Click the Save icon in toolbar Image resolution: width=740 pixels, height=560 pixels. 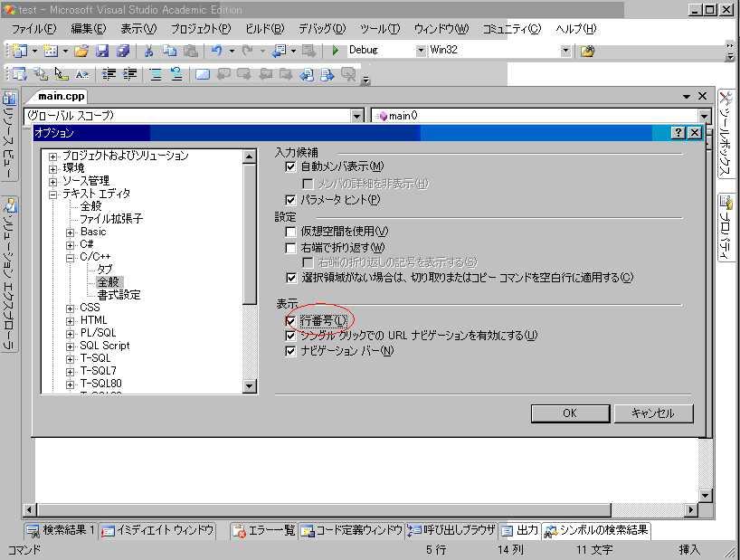coord(102,51)
